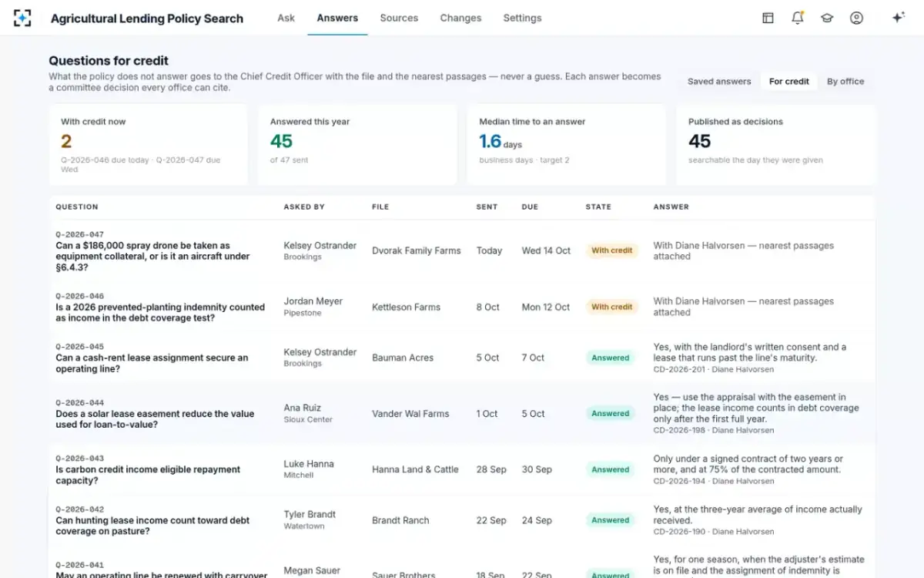The height and width of the screenshot is (578, 924).
Task: Open the graduation cap training icon
Action: pyautogui.click(x=827, y=18)
